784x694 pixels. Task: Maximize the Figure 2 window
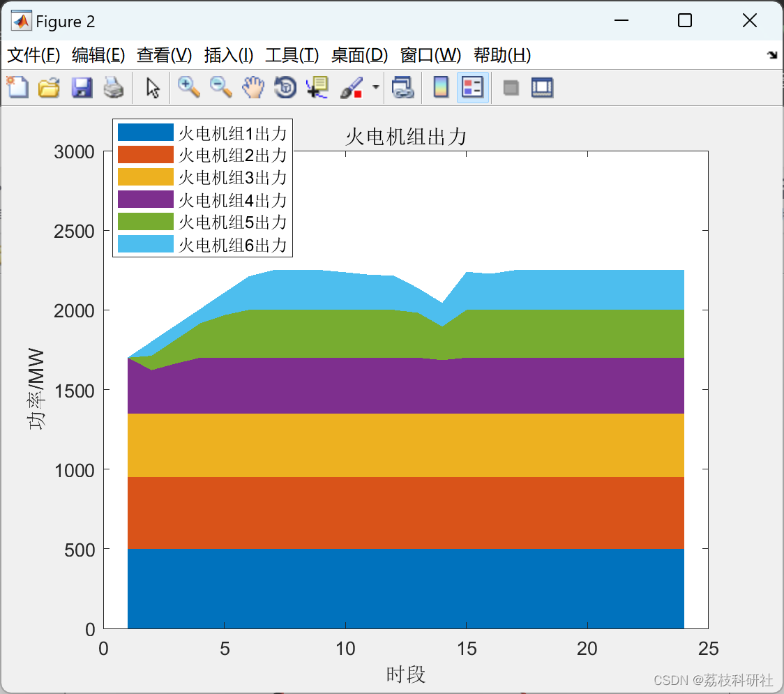click(x=685, y=20)
